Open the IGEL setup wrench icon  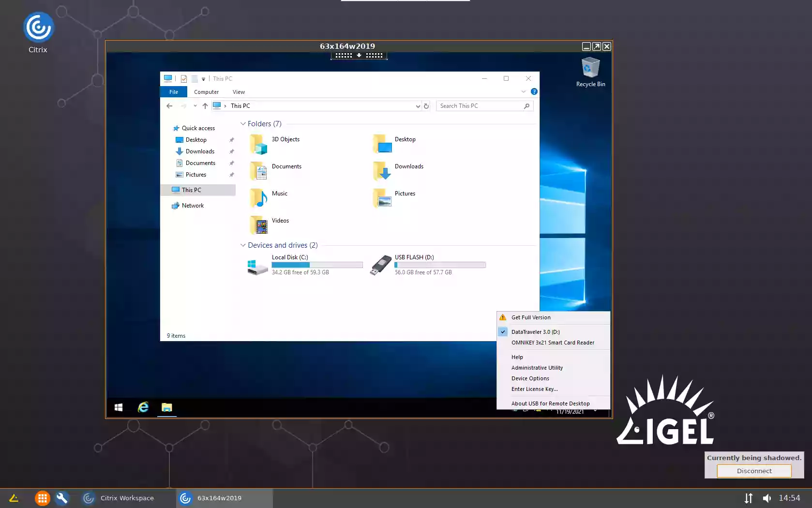coord(62,498)
